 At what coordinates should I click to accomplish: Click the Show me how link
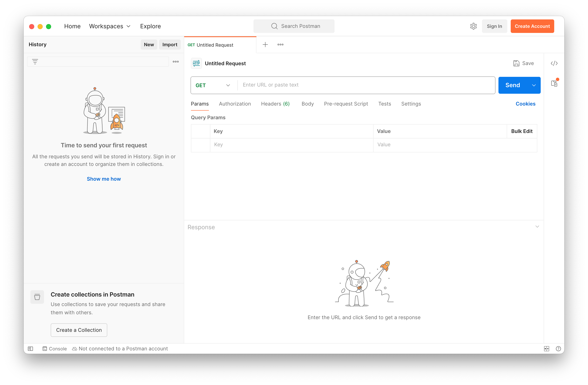coord(104,179)
